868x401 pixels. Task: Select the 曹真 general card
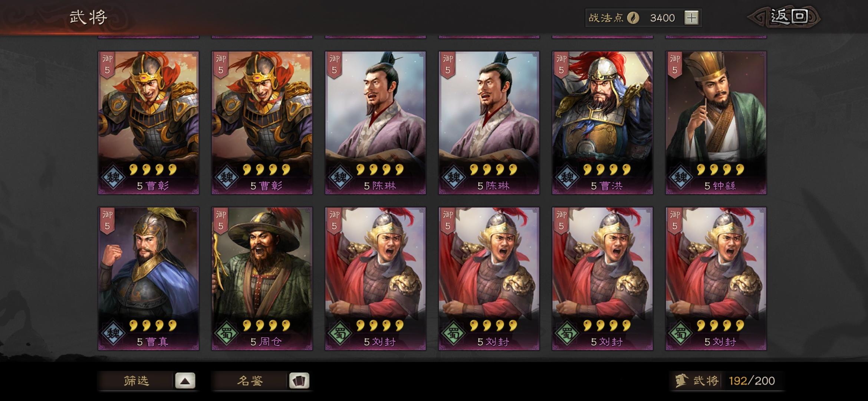[148, 279]
